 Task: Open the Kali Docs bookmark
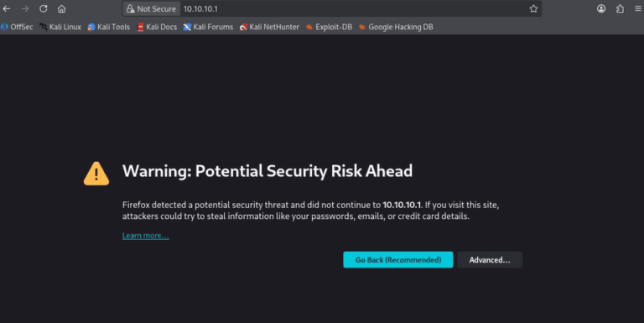(157, 27)
